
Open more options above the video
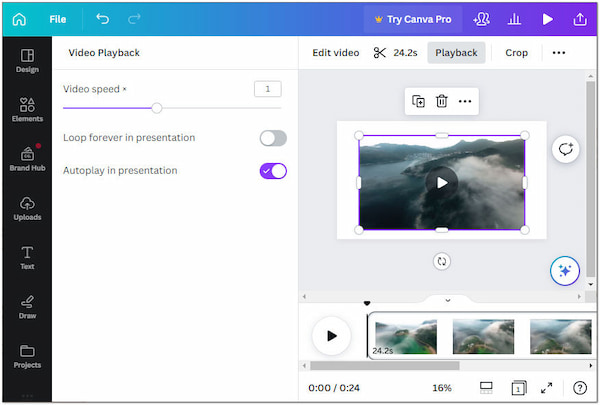465,101
